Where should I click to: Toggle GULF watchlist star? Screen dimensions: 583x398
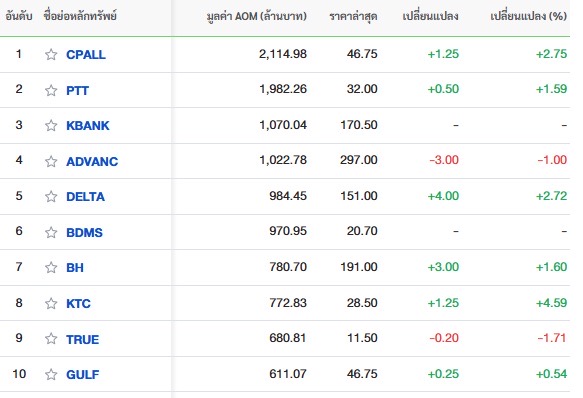[x=51, y=375]
